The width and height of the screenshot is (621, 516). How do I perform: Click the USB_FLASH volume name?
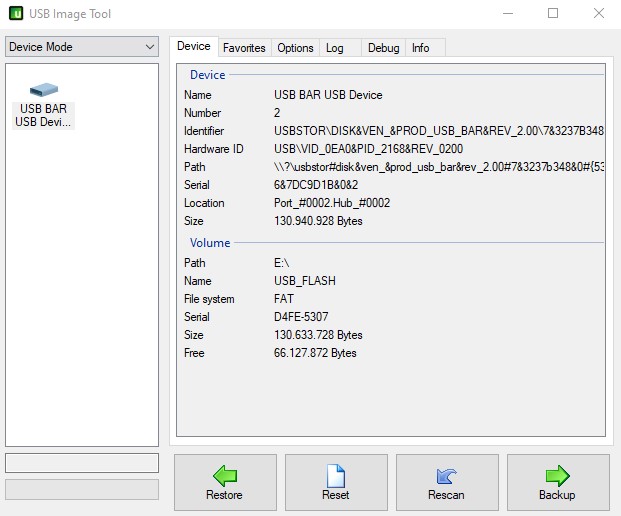pyautogui.click(x=305, y=281)
